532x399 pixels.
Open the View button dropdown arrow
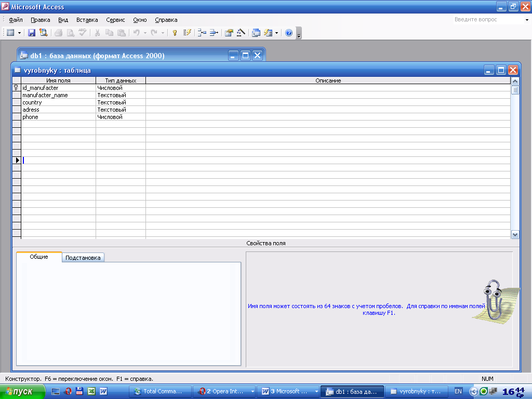tap(19, 33)
